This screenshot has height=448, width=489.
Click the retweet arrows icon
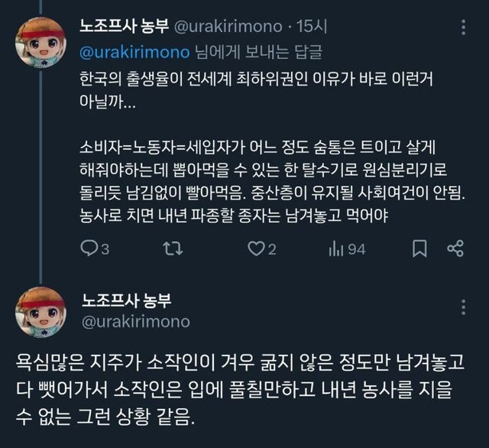176,248
